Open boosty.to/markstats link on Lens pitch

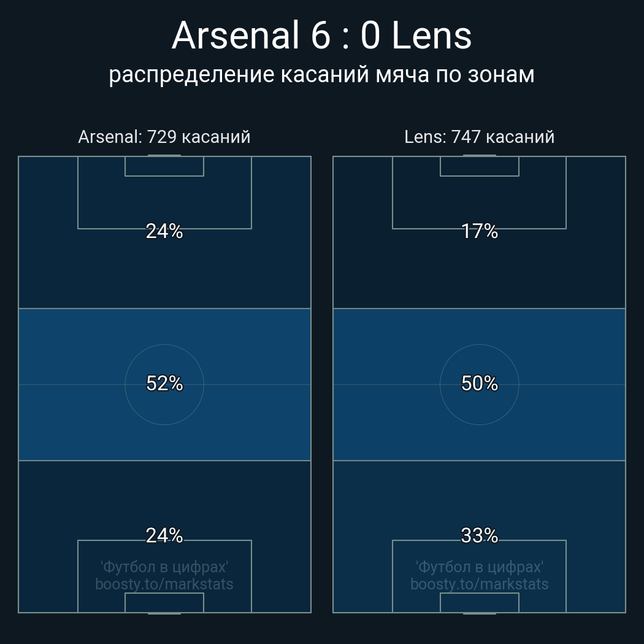tap(479, 584)
